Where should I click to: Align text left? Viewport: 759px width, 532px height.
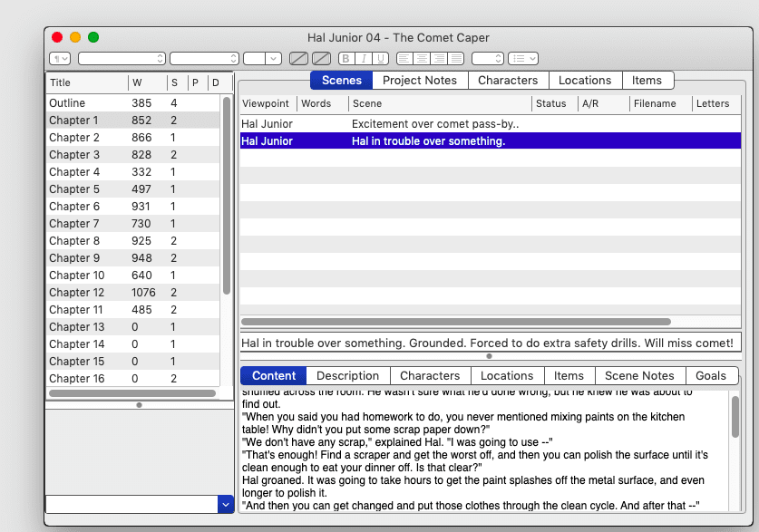(x=404, y=58)
